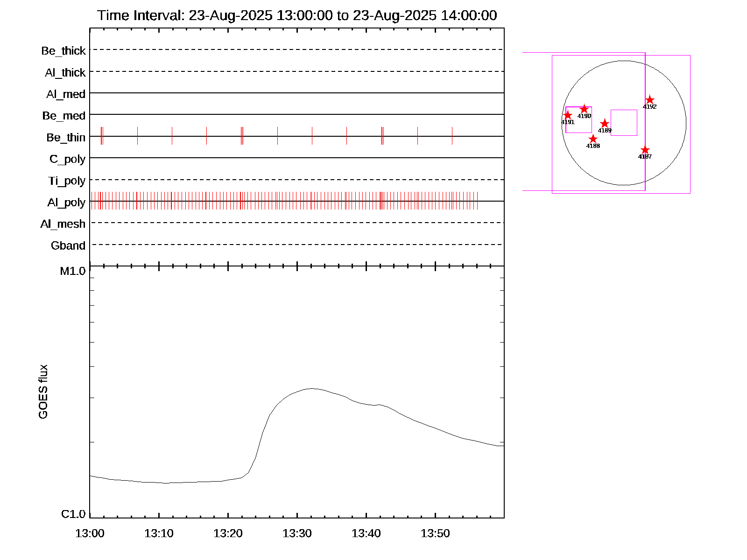Click the star marking region 4189

(605, 124)
